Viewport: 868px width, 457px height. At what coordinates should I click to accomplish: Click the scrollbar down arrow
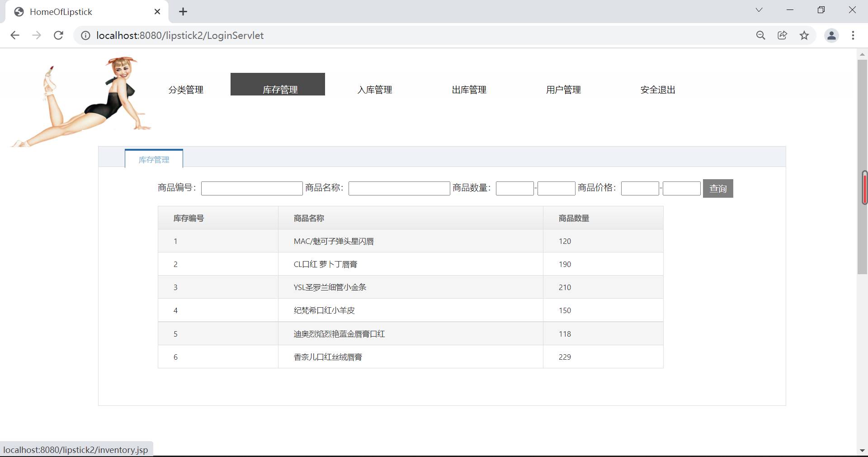tap(862, 451)
